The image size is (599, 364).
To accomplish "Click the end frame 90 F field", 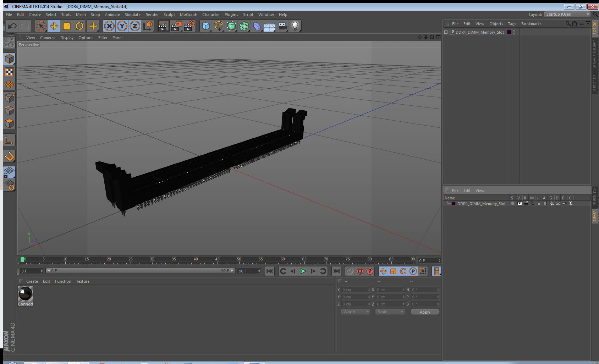I will [x=249, y=271].
